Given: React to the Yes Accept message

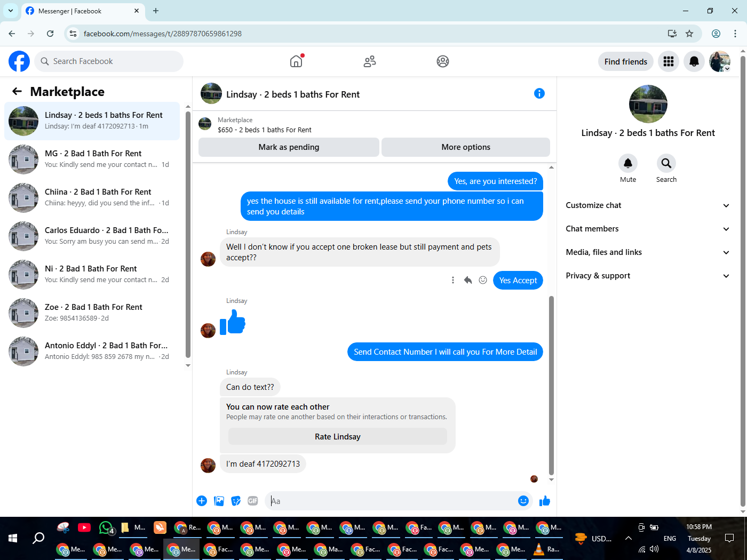Looking at the screenshot, I should pos(483,280).
